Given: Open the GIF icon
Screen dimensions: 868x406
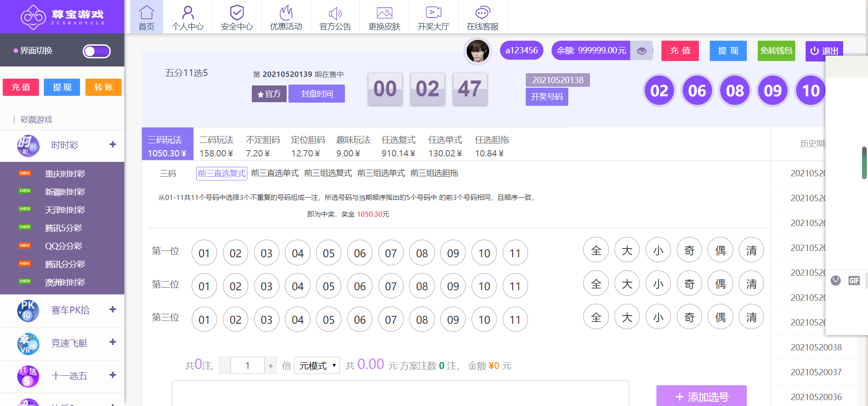Looking at the screenshot, I should point(854,280).
